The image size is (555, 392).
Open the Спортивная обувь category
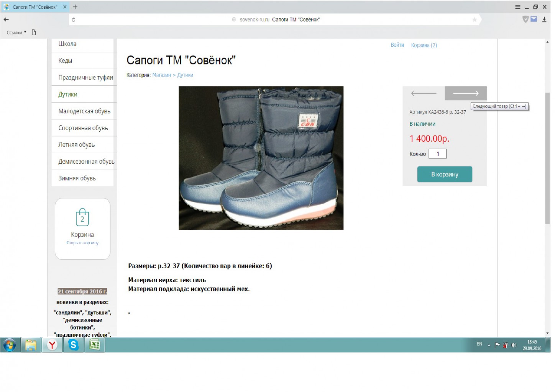(83, 128)
